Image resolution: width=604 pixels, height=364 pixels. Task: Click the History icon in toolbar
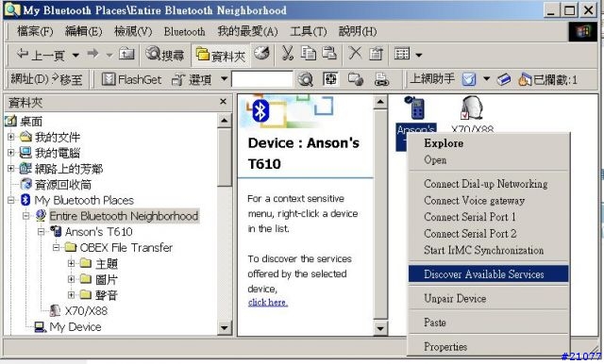[x=262, y=54]
